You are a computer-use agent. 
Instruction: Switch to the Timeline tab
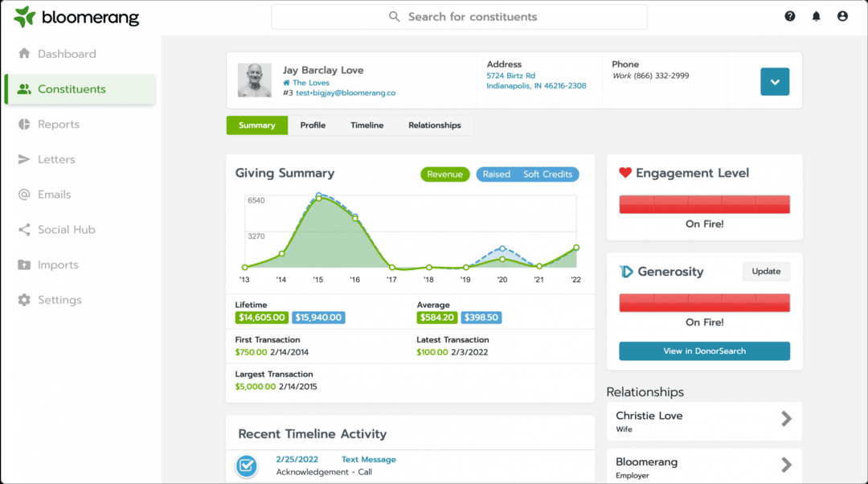coord(366,125)
